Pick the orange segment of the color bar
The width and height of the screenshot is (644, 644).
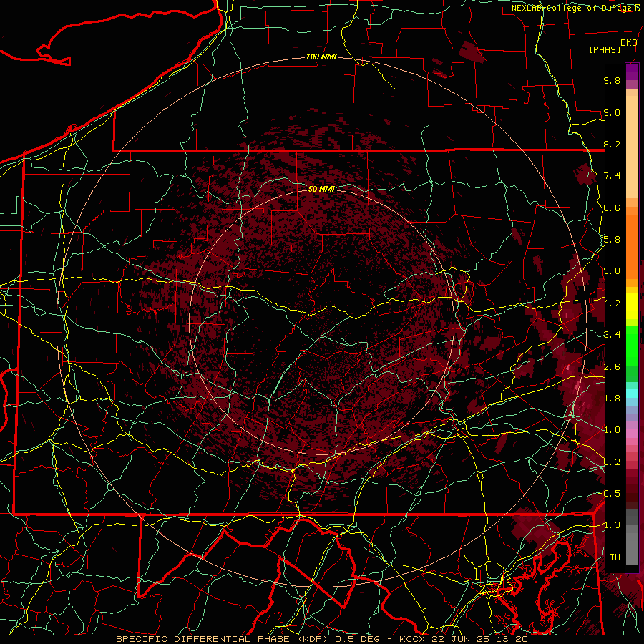coord(632,246)
